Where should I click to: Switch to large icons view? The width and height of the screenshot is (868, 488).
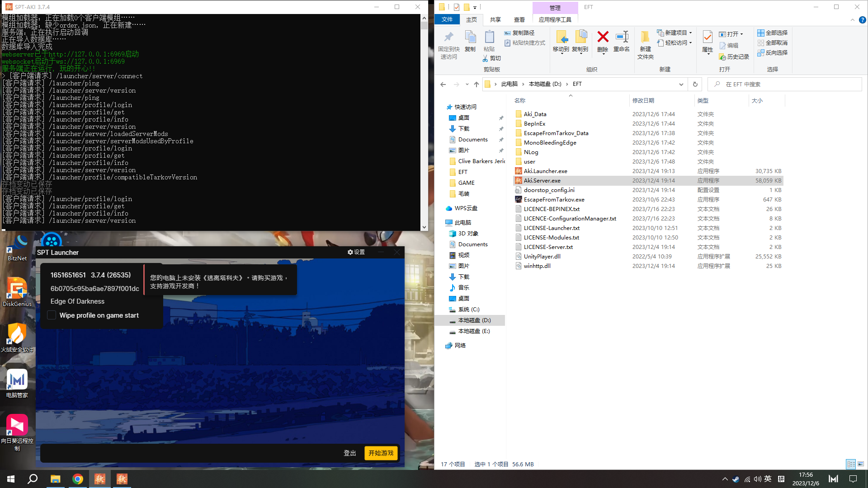coord(861,464)
